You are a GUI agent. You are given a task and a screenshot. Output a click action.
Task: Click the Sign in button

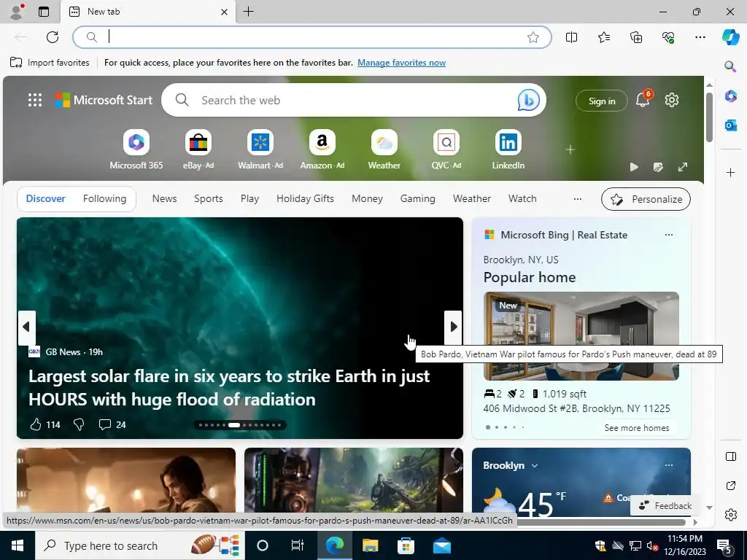coord(602,101)
